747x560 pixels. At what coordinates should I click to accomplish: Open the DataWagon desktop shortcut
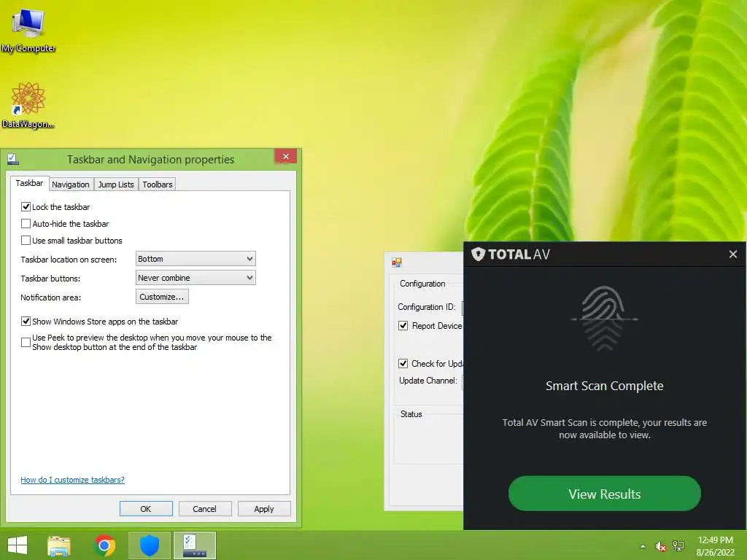tap(28, 105)
